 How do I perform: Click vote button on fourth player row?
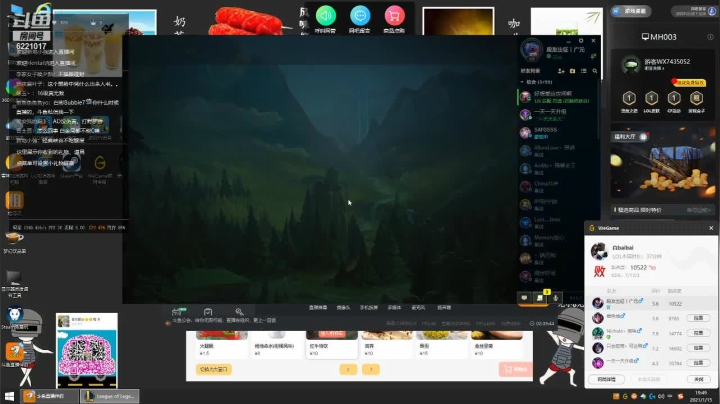698,348
